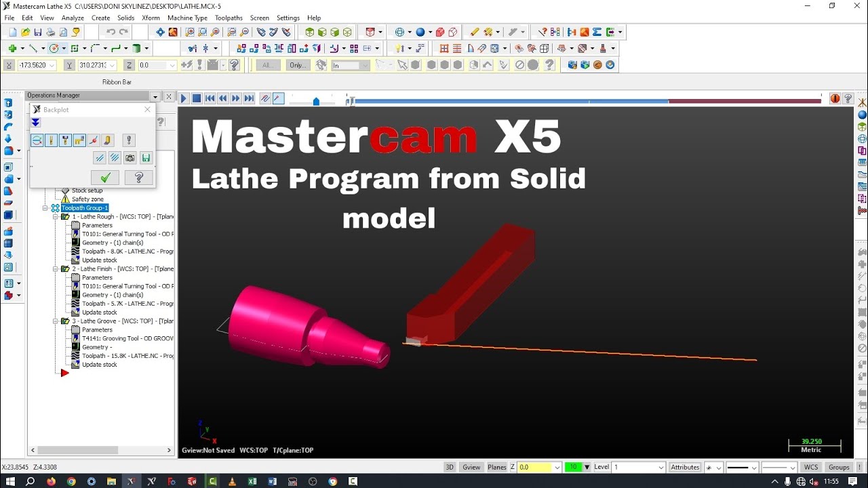Toggle trace mode in playback bar

pyautogui.click(x=265, y=98)
